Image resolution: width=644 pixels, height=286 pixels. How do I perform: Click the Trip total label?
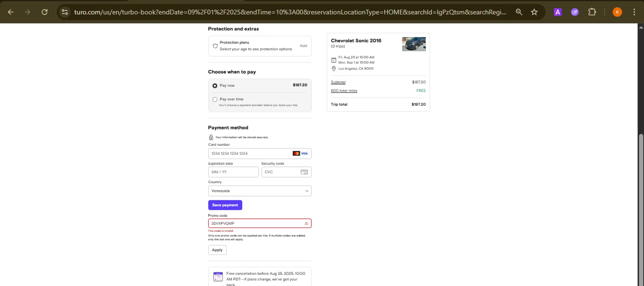tap(339, 105)
